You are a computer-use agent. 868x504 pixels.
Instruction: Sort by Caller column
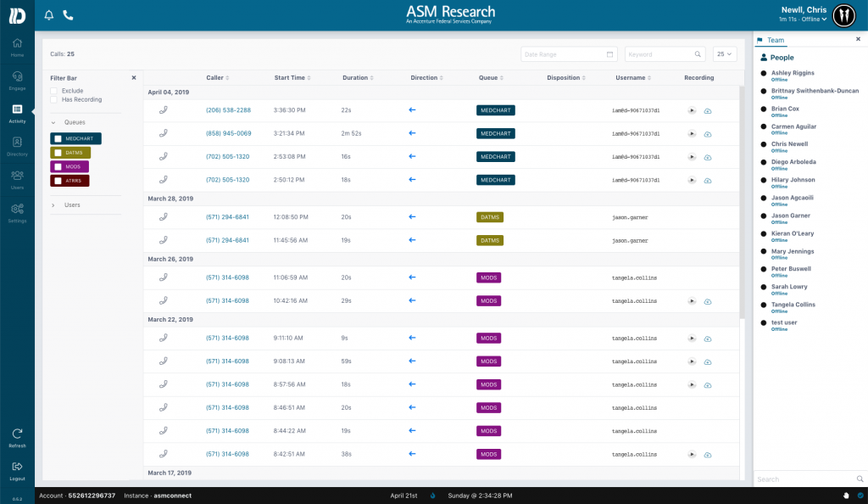(218, 77)
